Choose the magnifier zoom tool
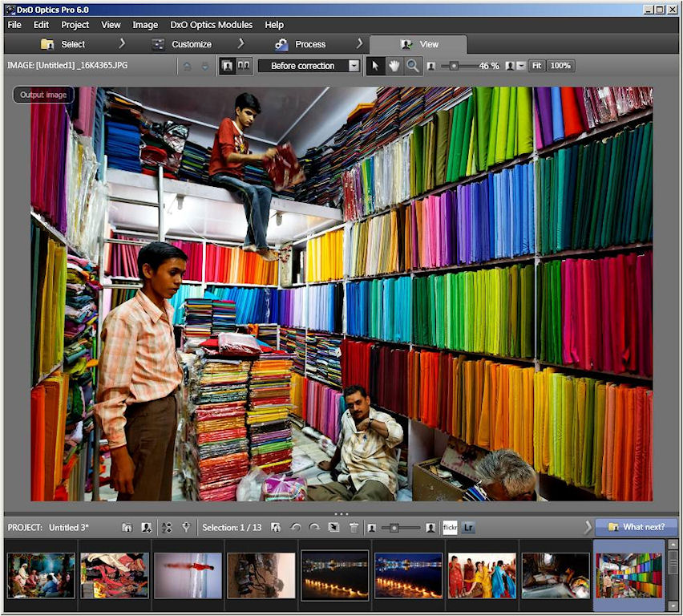683x616 pixels. [412, 66]
